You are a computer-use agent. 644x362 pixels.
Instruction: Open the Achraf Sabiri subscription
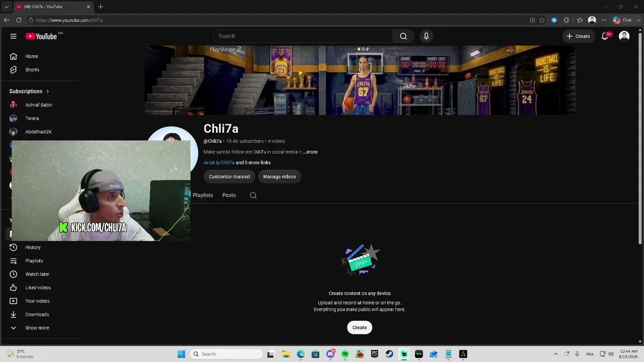point(39,105)
